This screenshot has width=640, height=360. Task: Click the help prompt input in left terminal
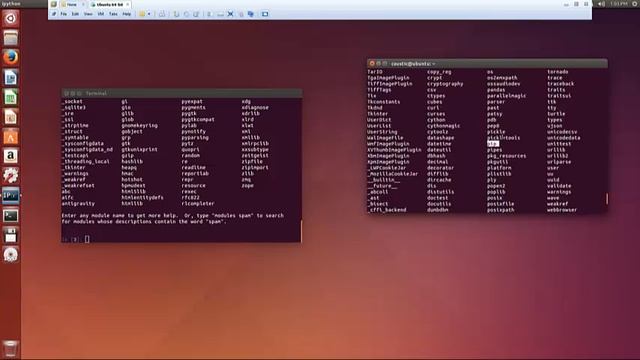tap(87, 239)
